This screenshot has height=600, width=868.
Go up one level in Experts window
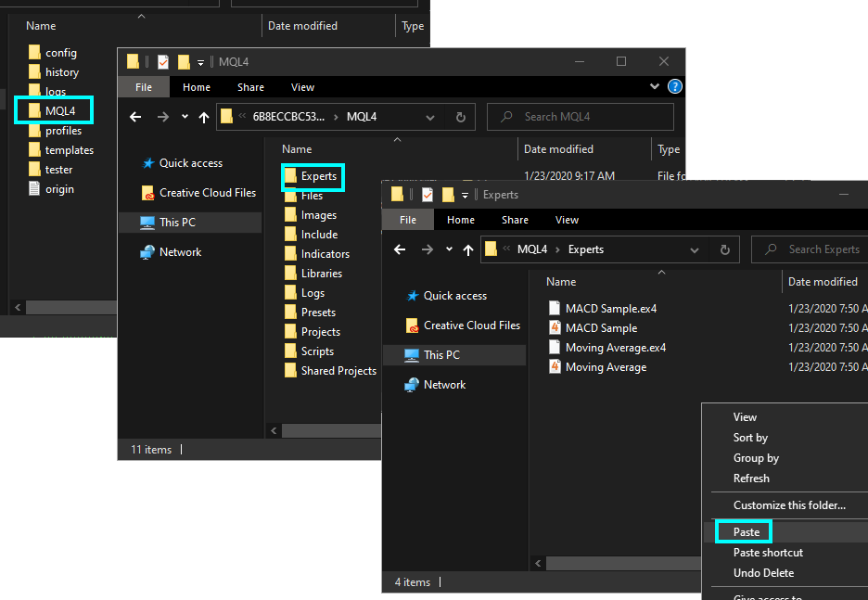(x=468, y=249)
